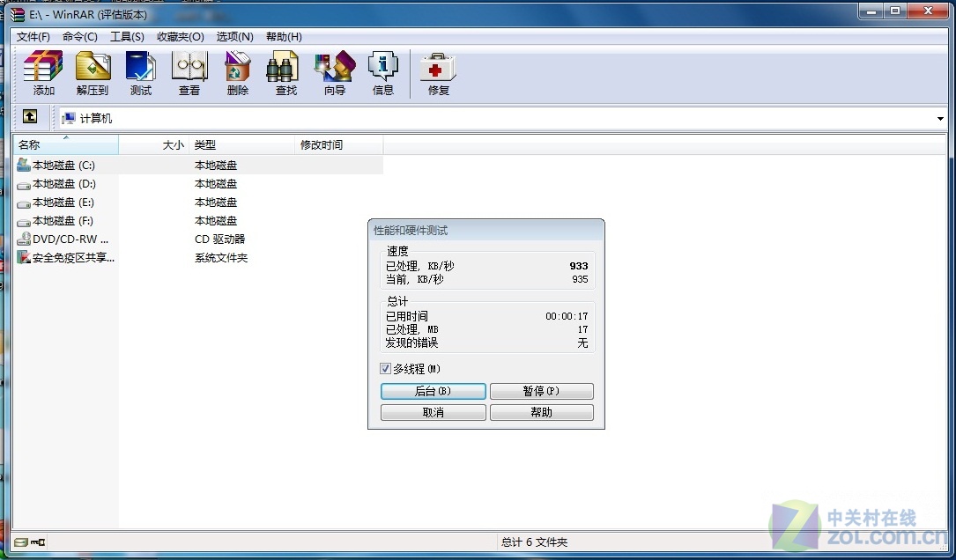Click the WinRAR title bar icon

coord(18,14)
